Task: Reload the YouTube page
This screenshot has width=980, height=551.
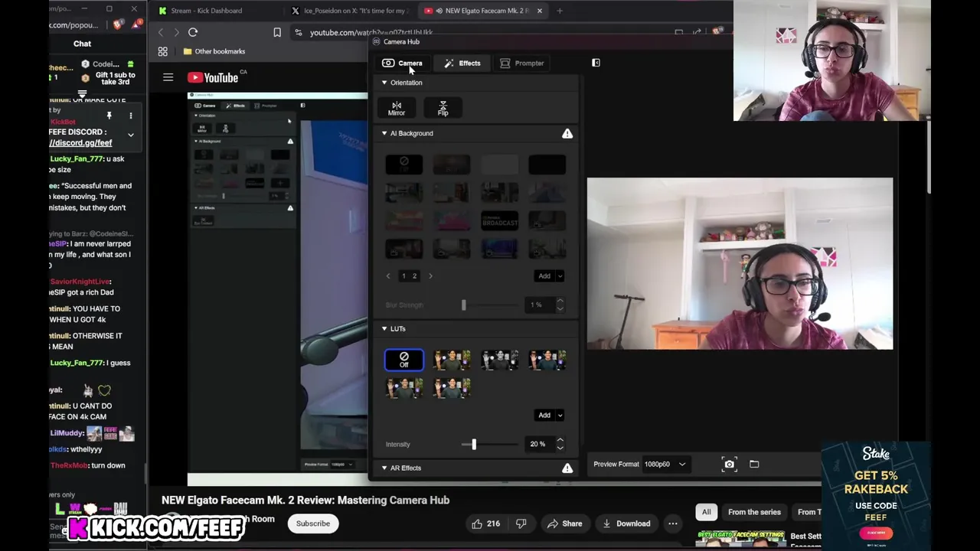Action: click(x=193, y=32)
